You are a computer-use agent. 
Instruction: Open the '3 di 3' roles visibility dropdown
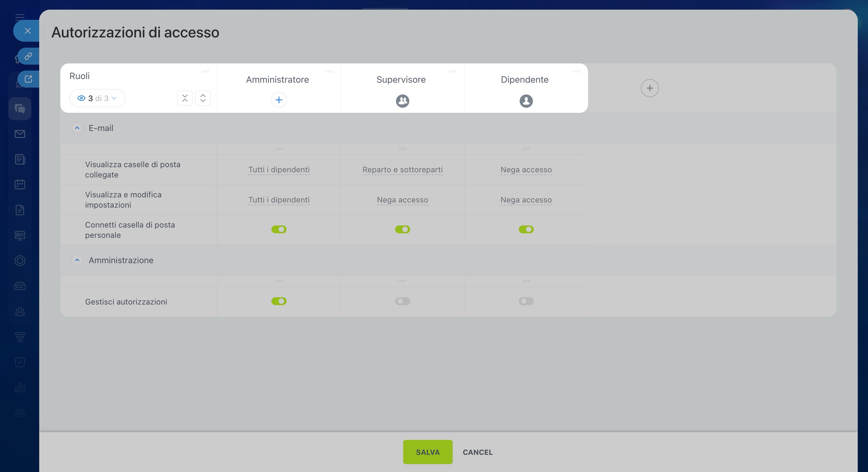97,98
